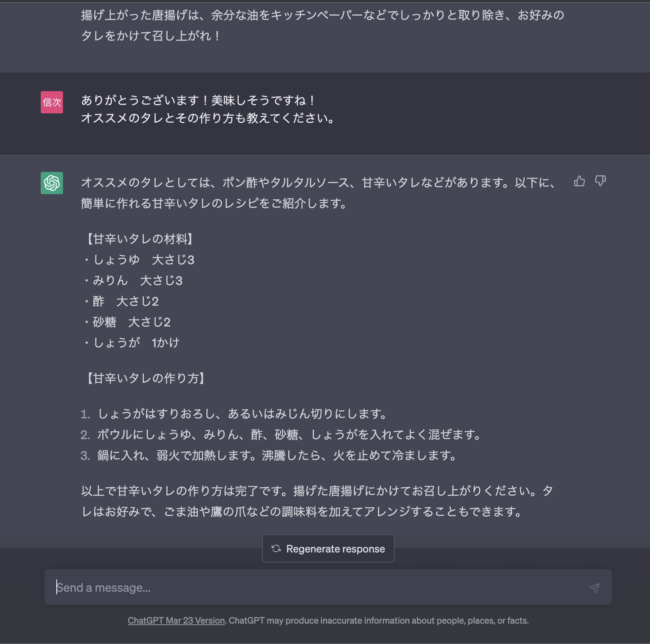650x644 pixels.
Task: Click the thumbs up feedback icon
Action: (579, 181)
